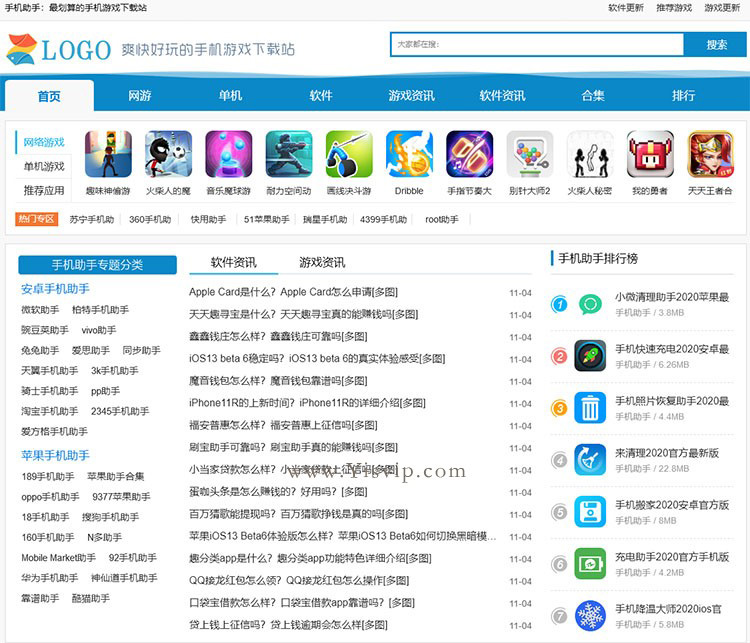Click the 手机照片恢复助手 trash icon

590,408
